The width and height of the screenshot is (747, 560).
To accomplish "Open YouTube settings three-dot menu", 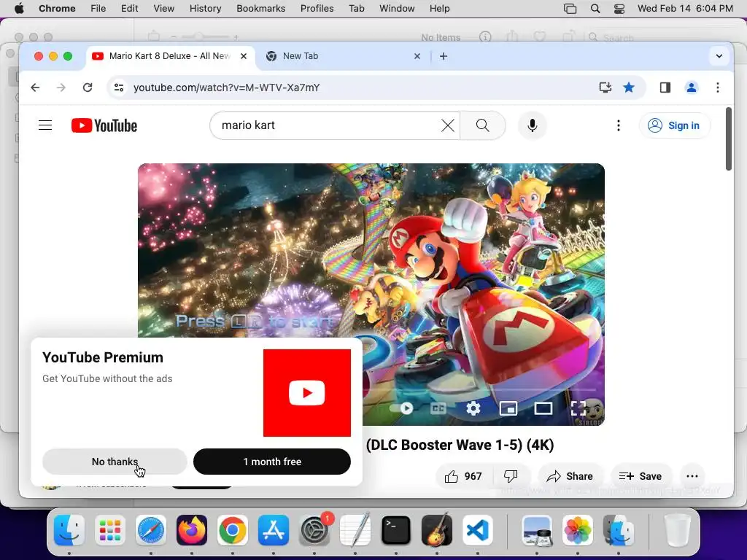I will (x=619, y=125).
